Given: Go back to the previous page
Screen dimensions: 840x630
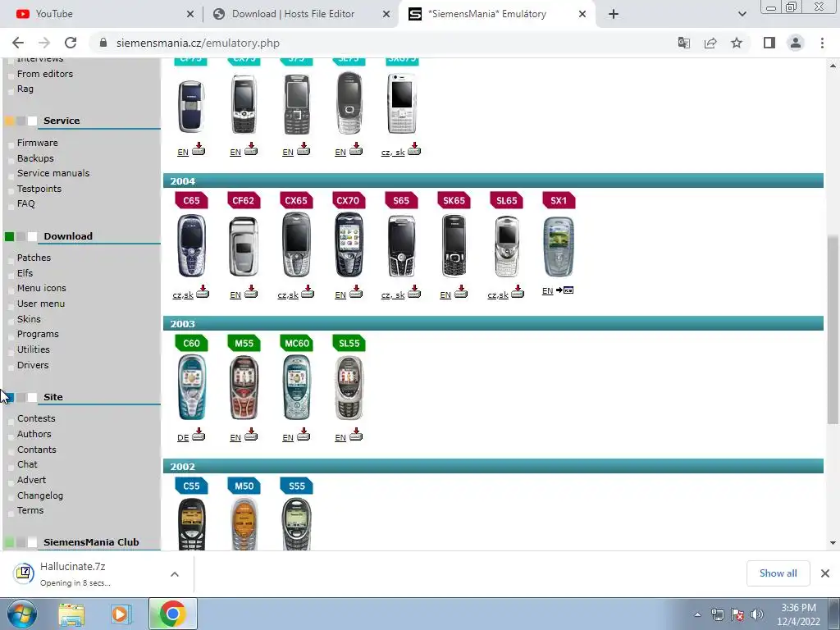Looking at the screenshot, I should [18, 43].
